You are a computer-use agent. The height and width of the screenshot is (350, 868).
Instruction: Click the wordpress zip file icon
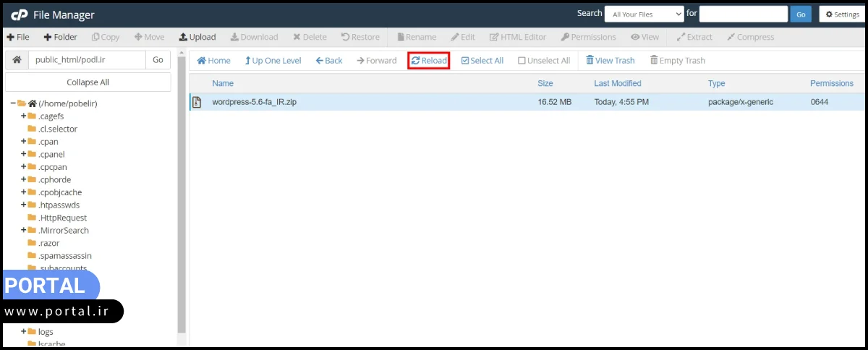click(x=196, y=103)
